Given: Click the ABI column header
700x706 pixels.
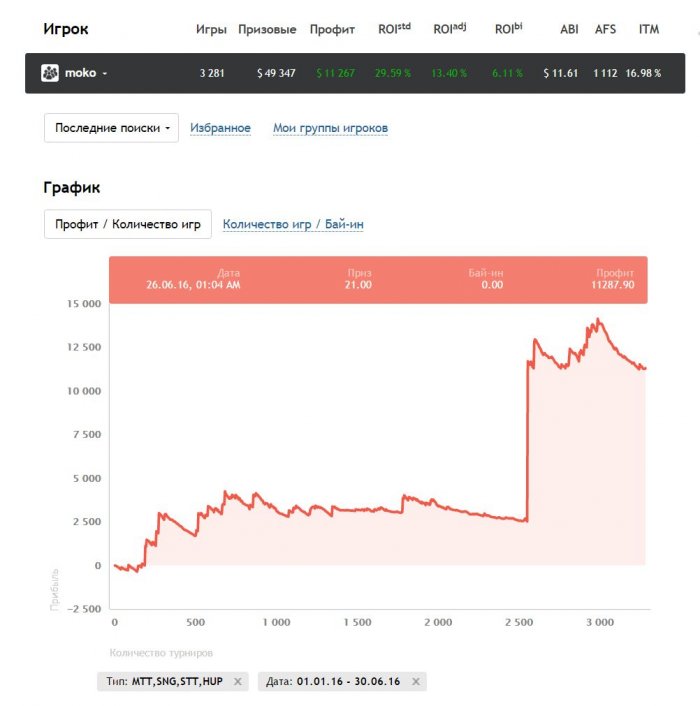Looking at the screenshot, I should 569,29.
